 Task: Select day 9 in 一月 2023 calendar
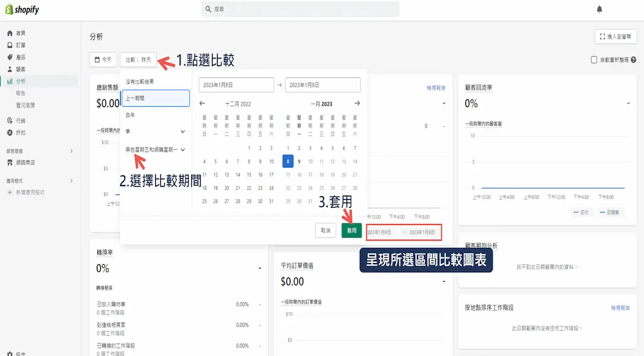[299, 162]
